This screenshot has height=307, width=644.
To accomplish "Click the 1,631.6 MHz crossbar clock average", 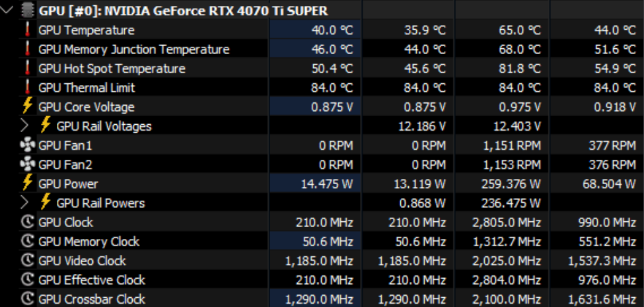I will [602, 299].
